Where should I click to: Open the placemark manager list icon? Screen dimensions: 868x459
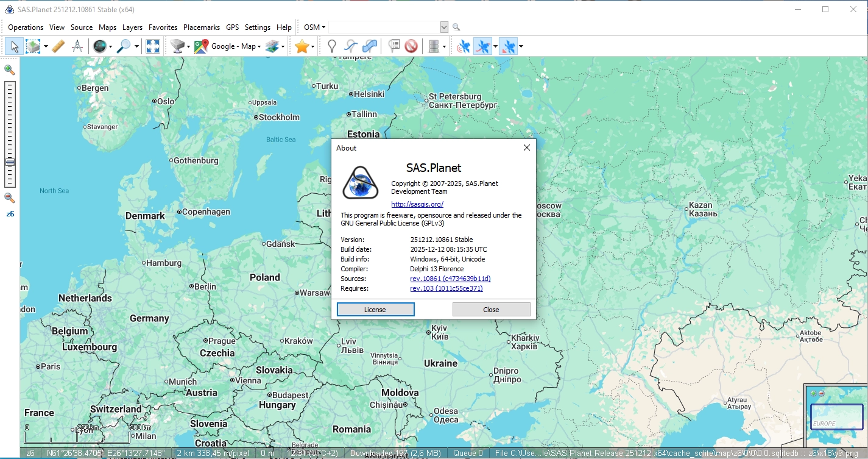tap(394, 46)
